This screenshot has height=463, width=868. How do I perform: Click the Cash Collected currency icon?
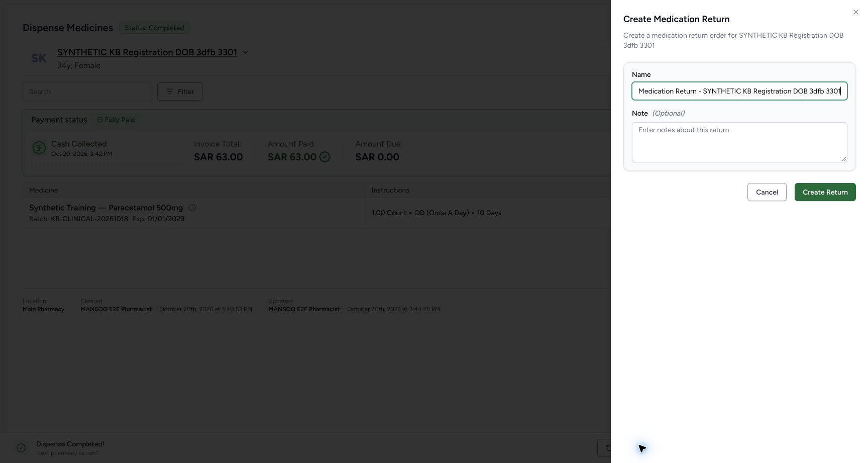39,148
